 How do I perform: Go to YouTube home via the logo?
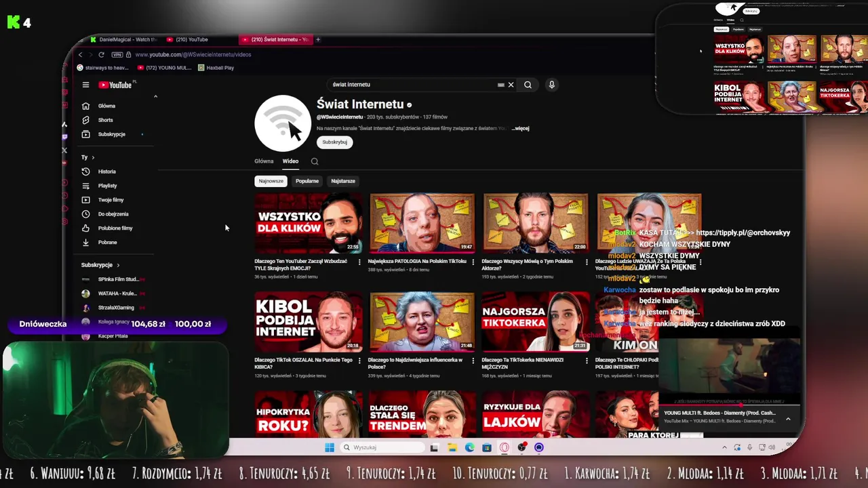[115, 85]
